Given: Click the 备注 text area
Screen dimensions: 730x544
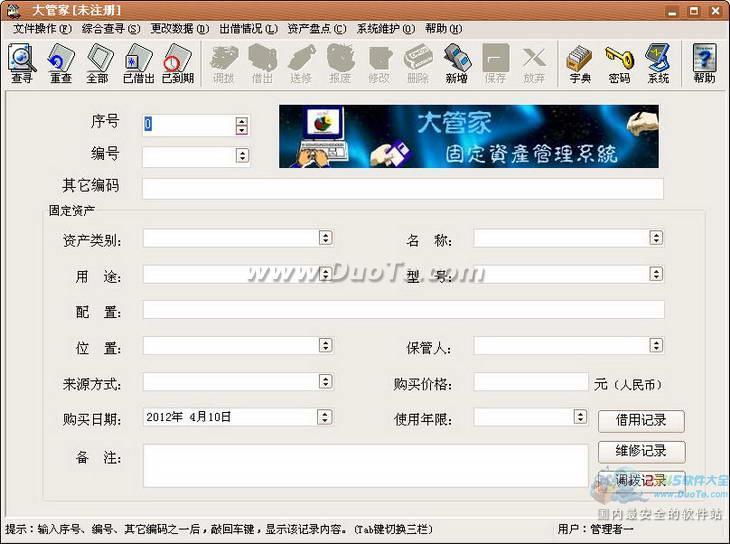Looking at the screenshot, I should click(x=365, y=466).
